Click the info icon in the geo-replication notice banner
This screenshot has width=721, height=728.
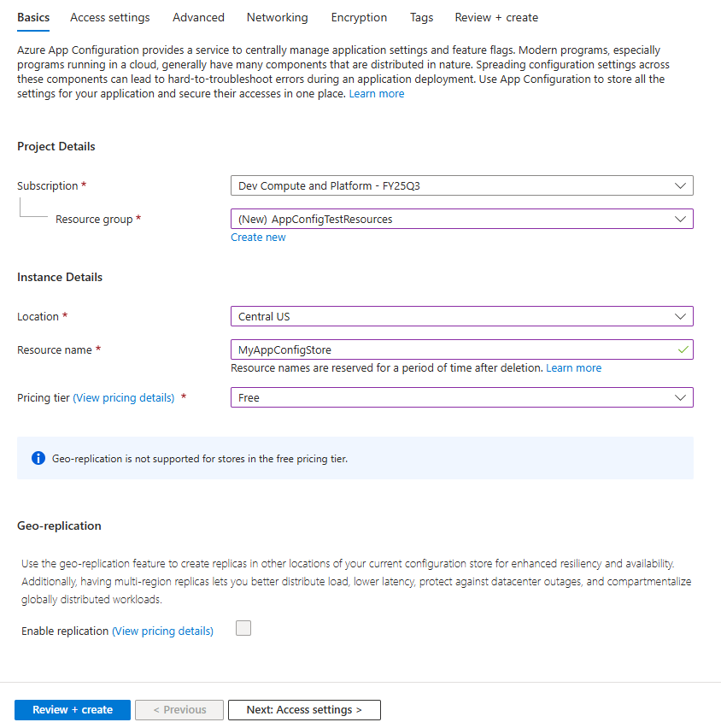click(x=38, y=458)
